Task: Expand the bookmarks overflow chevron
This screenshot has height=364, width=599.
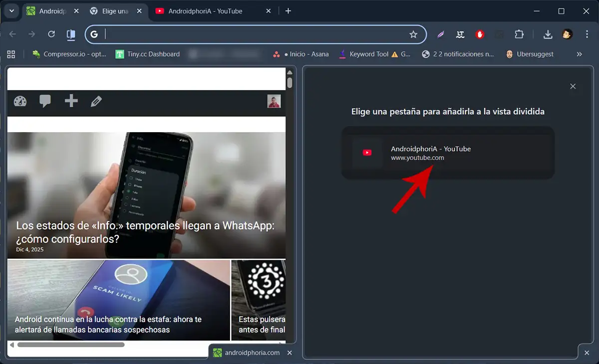Action: point(579,54)
